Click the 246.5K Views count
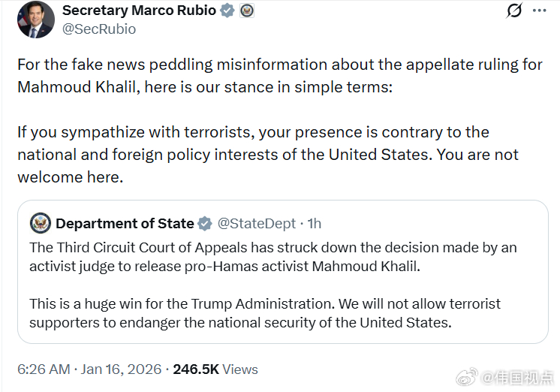Screen dimensions: 560x392 pyautogui.click(x=215, y=369)
